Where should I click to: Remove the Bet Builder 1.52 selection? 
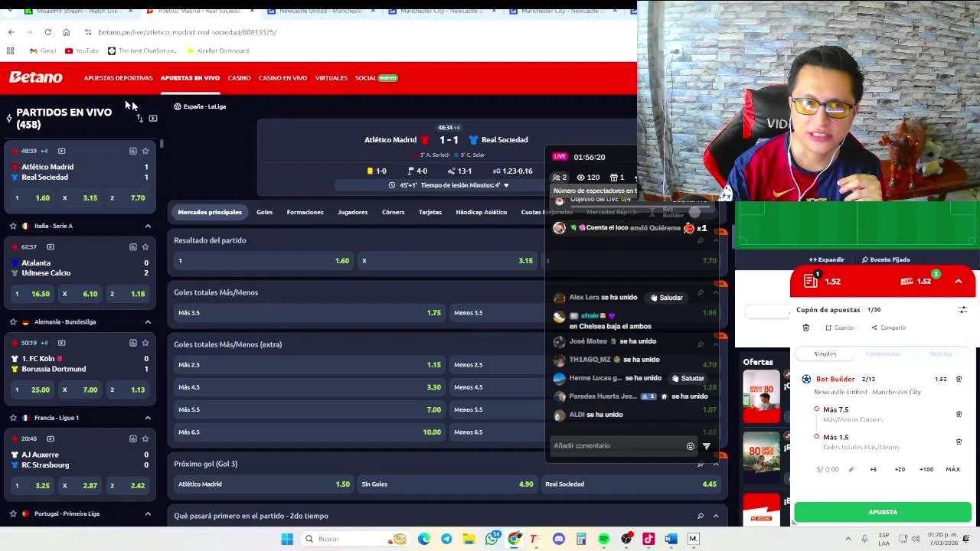coord(959,379)
